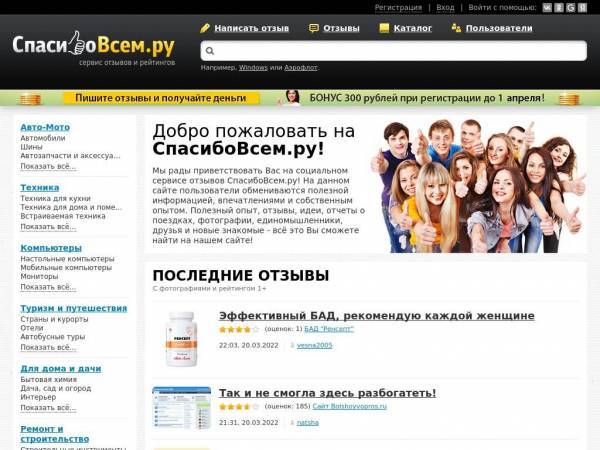Click user icon beside vesna2005

click(292, 346)
